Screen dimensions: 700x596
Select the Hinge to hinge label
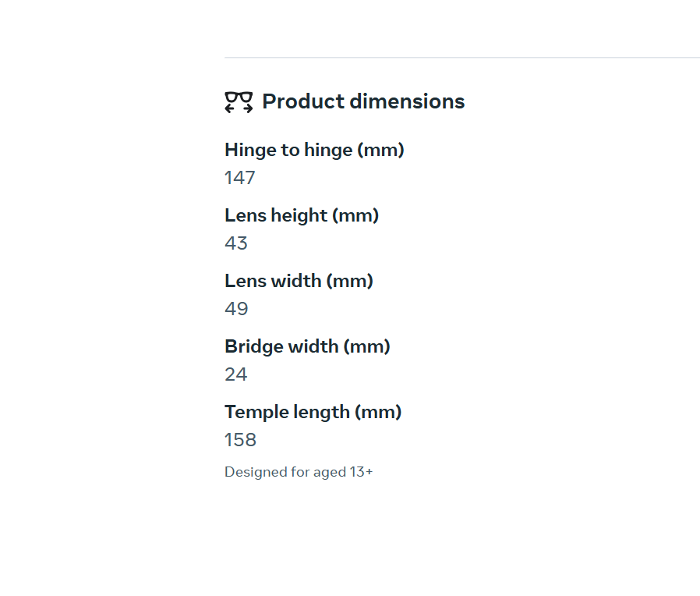click(x=288, y=150)
